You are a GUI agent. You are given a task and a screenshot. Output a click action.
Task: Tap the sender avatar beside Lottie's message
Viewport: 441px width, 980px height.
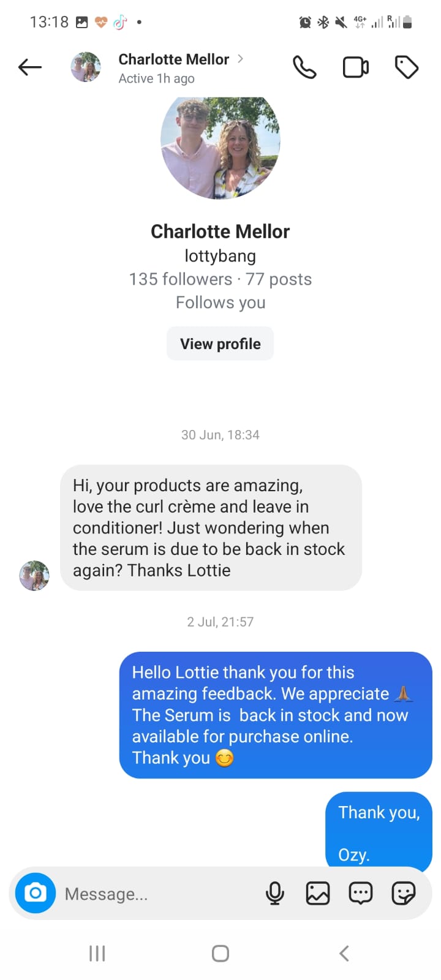[34, 575]
